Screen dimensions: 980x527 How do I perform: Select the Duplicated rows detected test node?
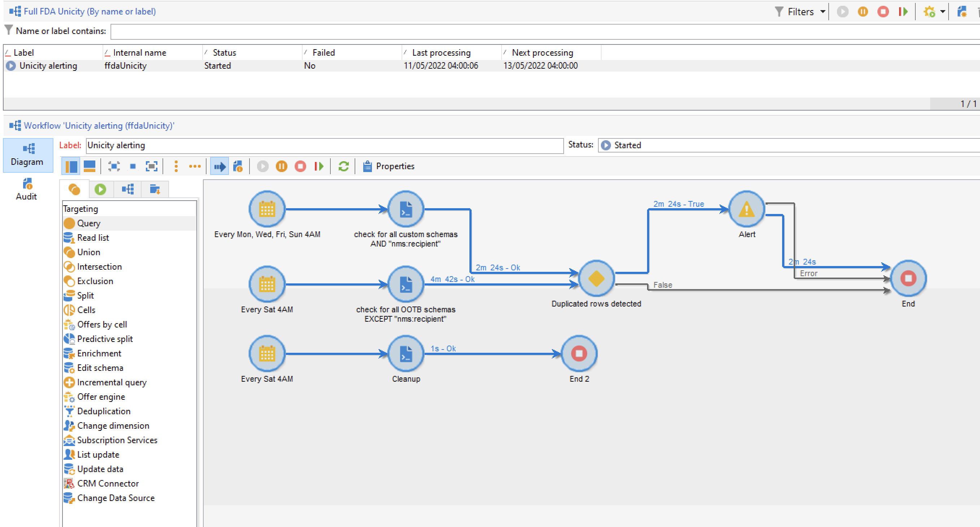pos(596,278)
